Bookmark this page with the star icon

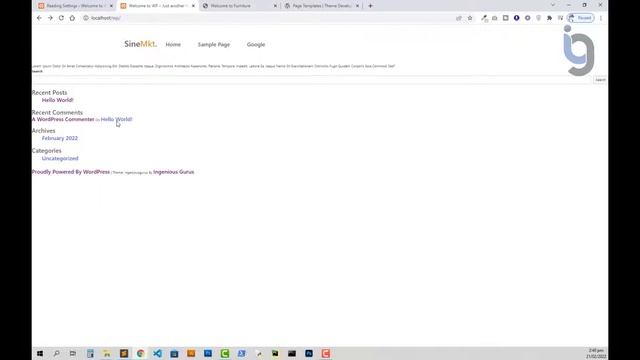(470, 18)
